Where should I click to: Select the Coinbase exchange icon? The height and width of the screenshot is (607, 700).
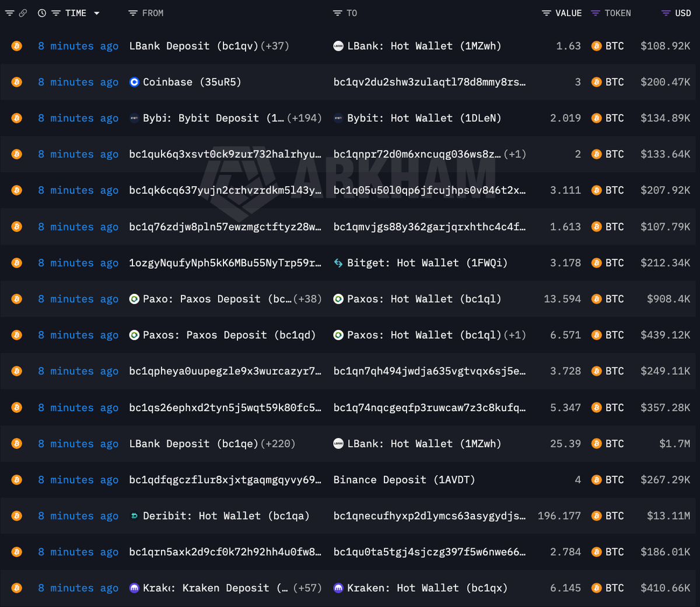point(134,82)
